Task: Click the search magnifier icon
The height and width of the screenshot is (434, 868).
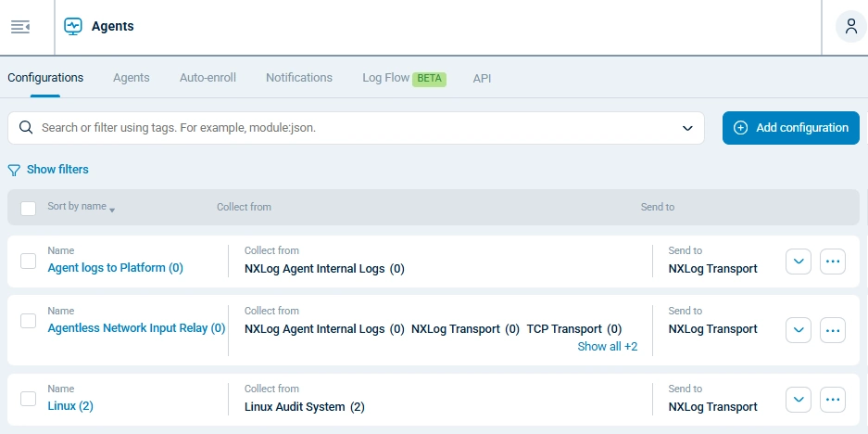Action: (x=26, y=128)
